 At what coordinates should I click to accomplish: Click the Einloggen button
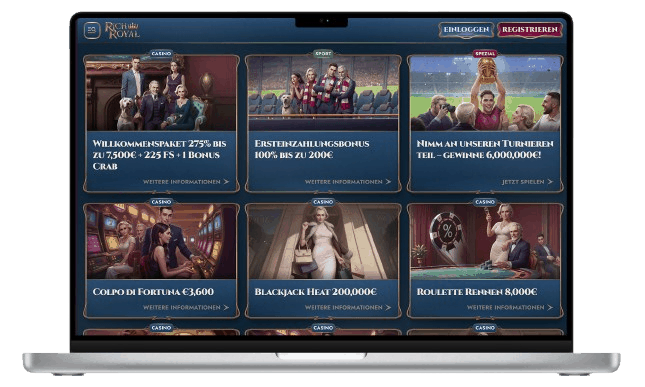tap(466, 30)
